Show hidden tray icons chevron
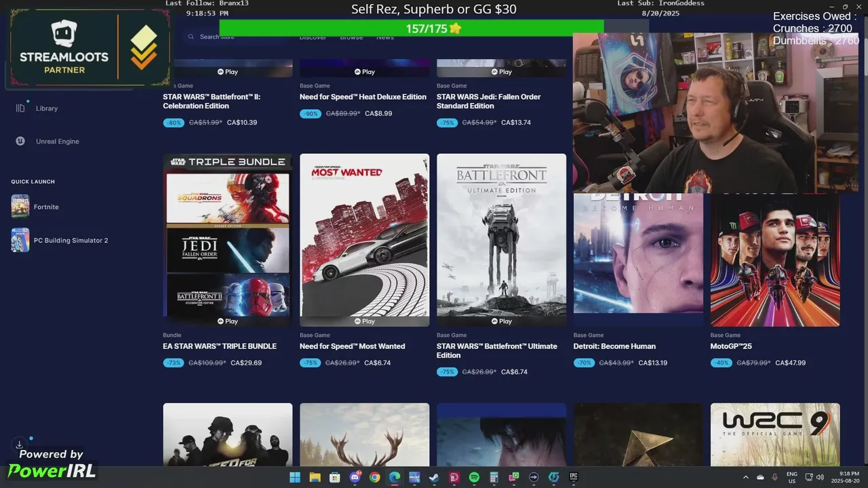 (746, 477)
